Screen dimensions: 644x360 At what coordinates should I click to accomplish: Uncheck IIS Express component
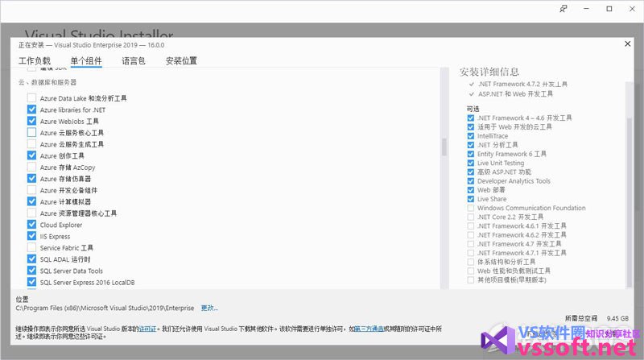[31, 236]
